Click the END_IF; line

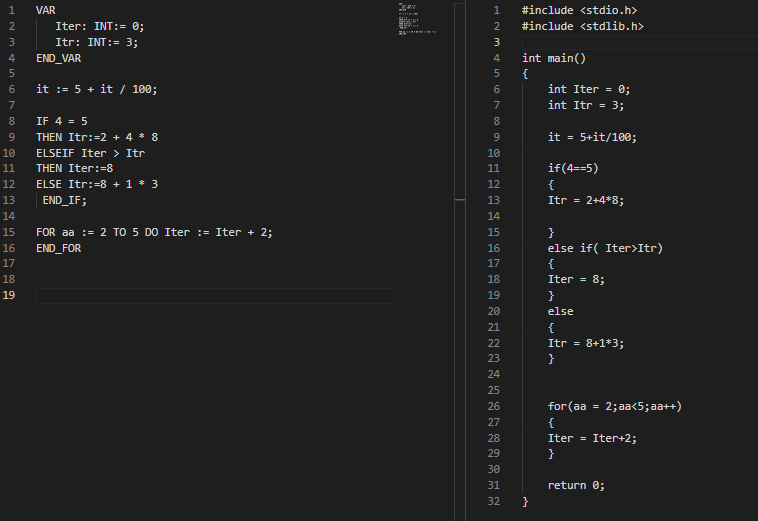click(x=65, y=200)
